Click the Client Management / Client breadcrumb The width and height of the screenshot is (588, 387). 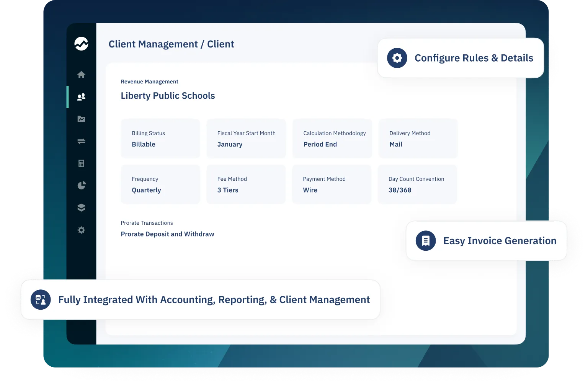pyautogui.click(x=171, y=44)
